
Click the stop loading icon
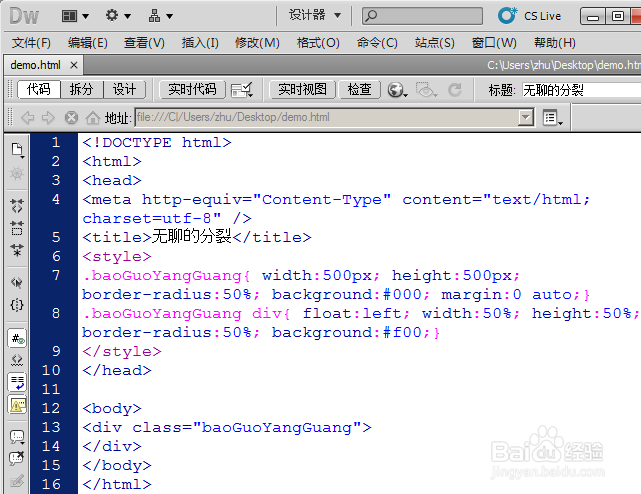click(71, 118)
